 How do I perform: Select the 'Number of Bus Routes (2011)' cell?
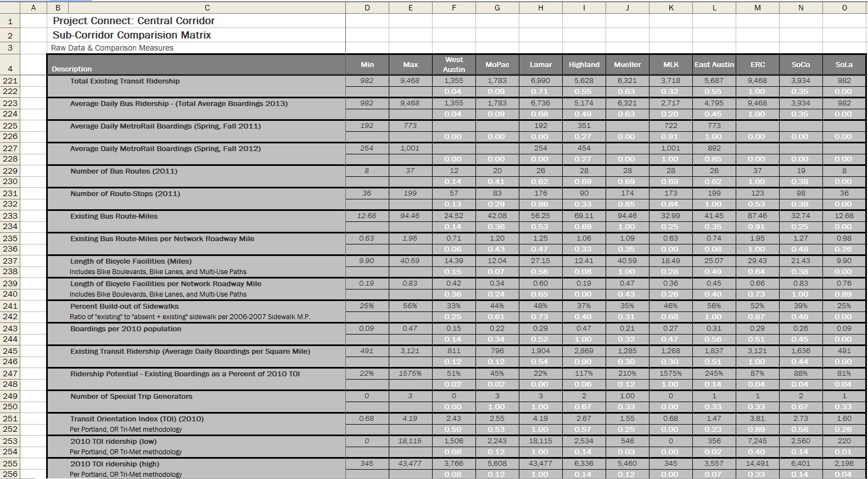tap(124, 171)
